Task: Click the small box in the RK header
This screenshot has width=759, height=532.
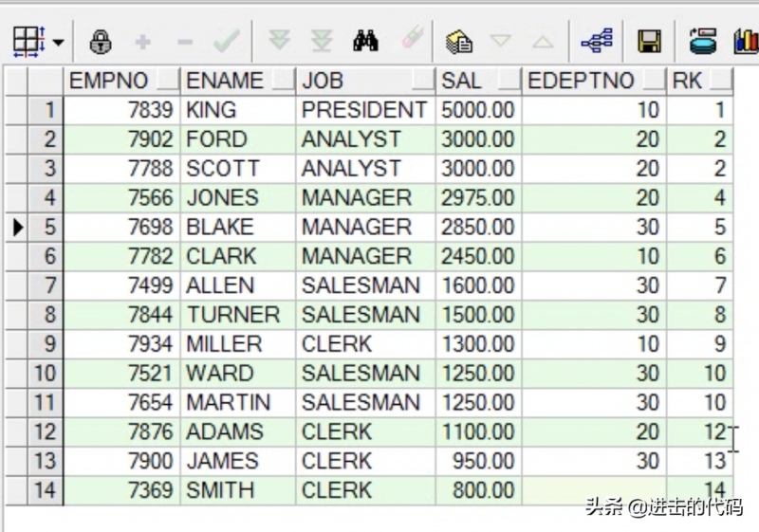Action: pos(721,80)
